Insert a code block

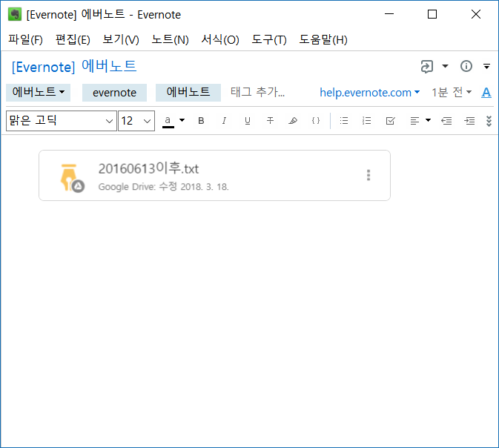tap(316, 121)
